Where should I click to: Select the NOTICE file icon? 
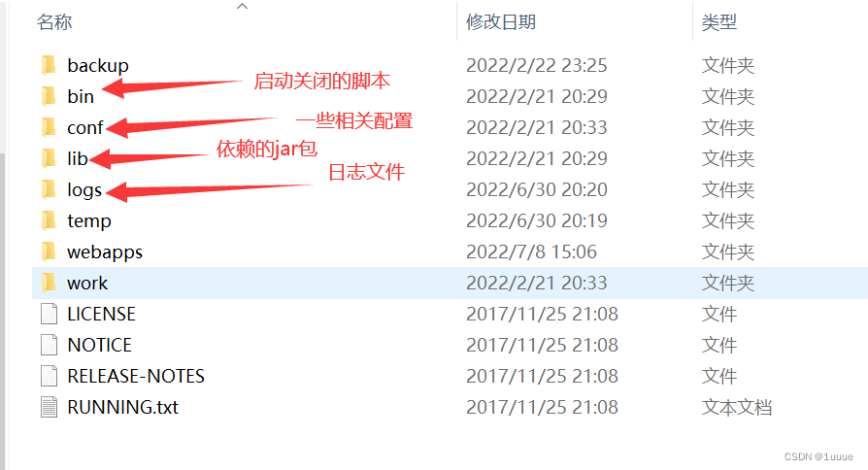[x=49, y=345]
